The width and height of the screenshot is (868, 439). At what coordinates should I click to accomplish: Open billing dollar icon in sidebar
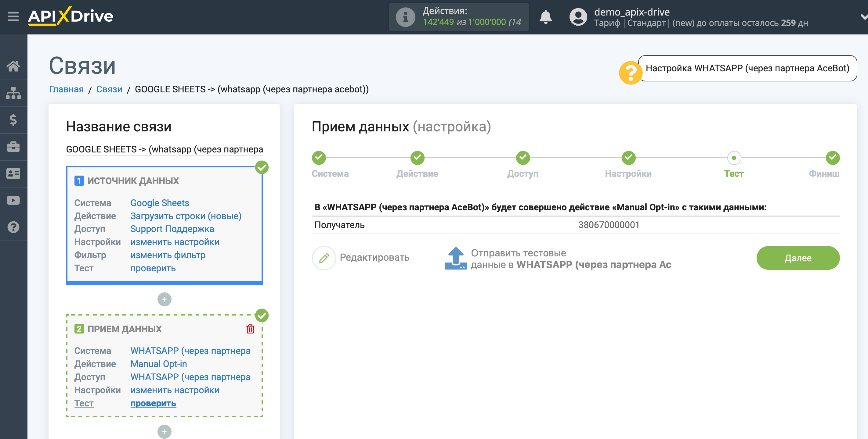point(13,120)
